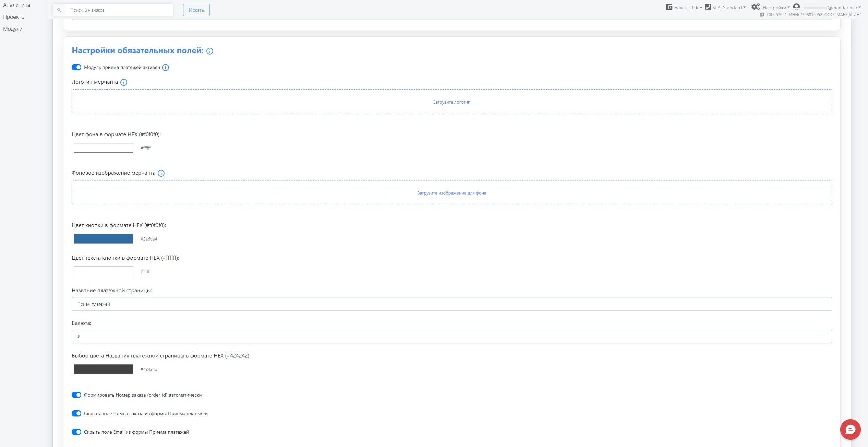Click the wallet balance icon
The image size is (868, 447).
pyautogui.click(x=669, y=7)
